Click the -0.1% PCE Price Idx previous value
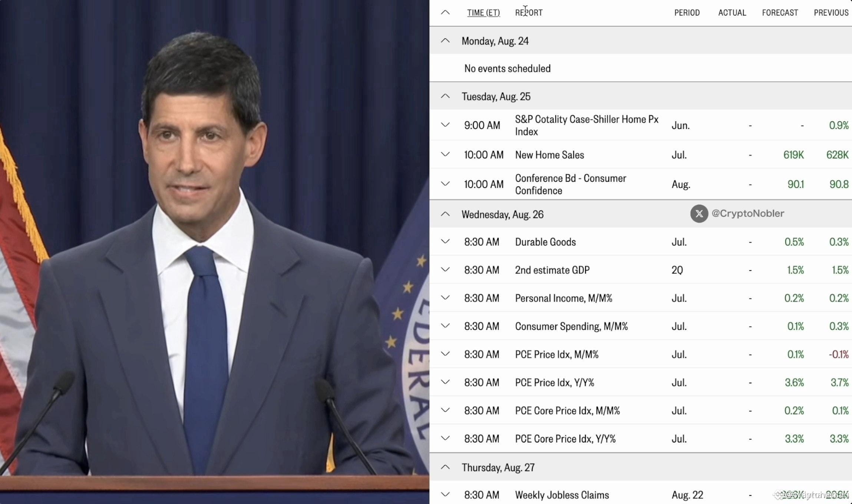 [x=839, y=355]
